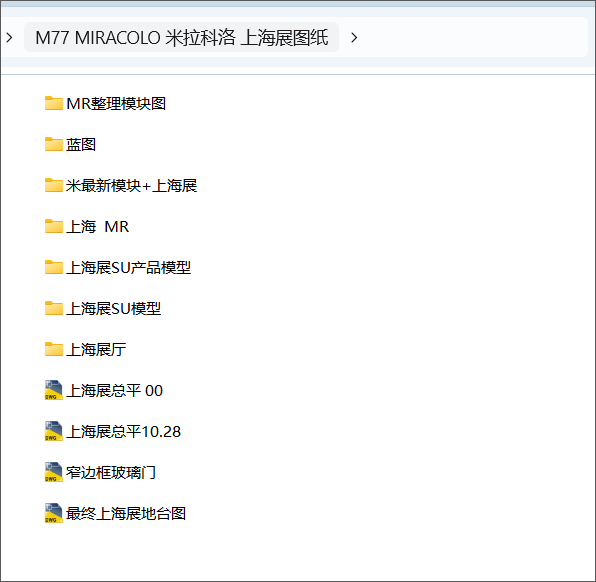596x582 pixels.
Task: Select the 米最新模块+上海展 folder icon
Action: 54,186
